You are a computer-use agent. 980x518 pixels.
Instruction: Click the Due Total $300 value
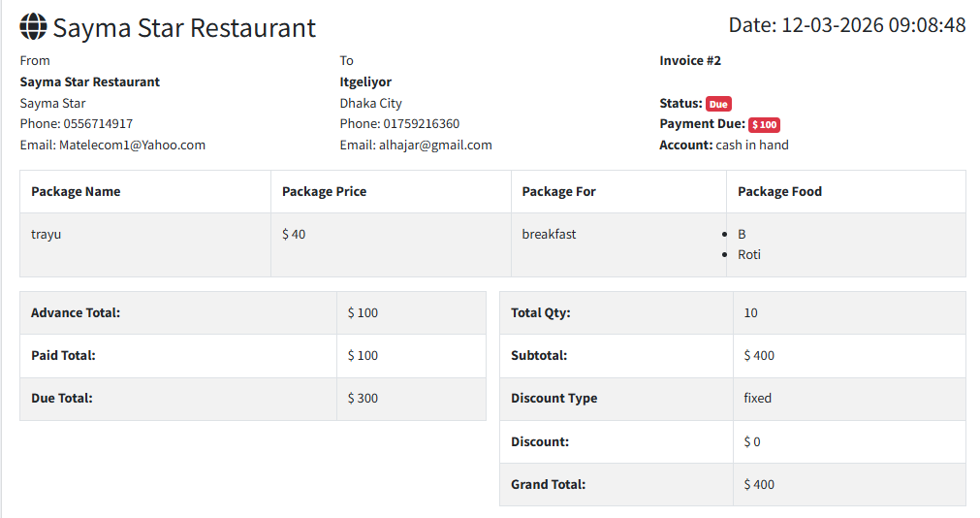click(363, 398)
